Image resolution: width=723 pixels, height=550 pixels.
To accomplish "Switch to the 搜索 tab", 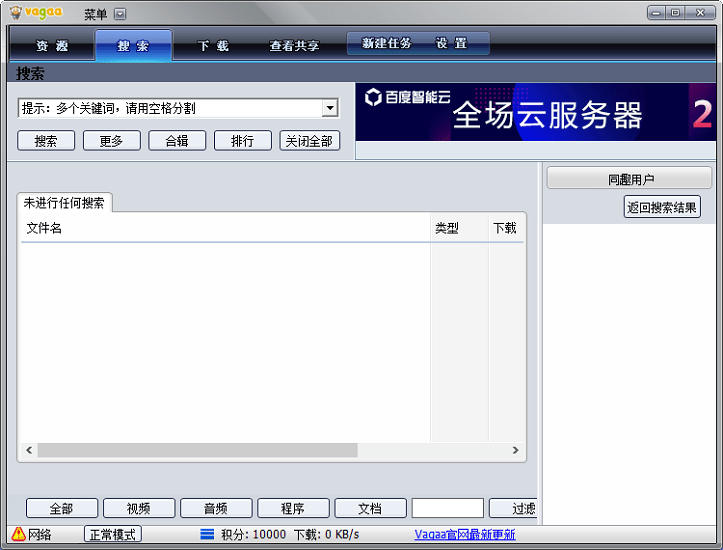I will [x=133, y=46].
